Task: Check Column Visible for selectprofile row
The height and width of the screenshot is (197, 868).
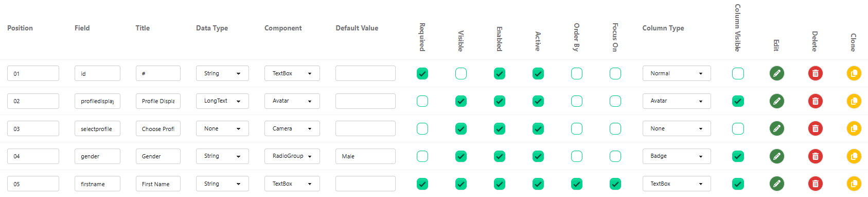Action: pos(737,128)
